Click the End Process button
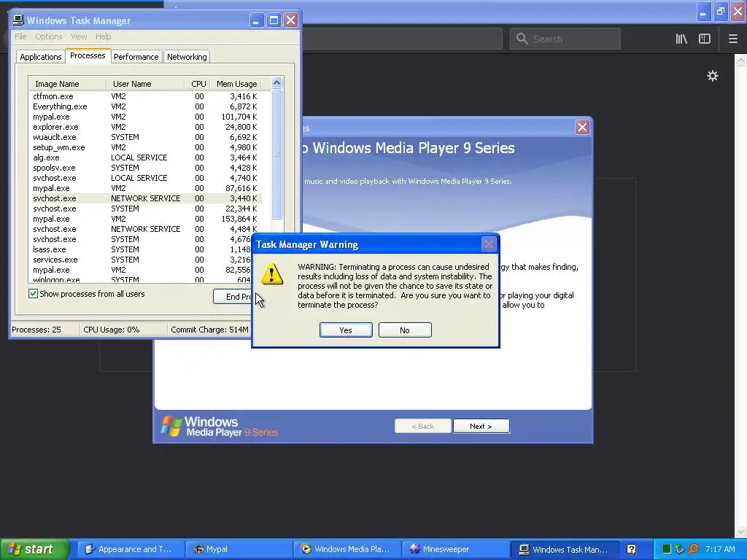Screen dimensions: 747x560 pos(233,297)
